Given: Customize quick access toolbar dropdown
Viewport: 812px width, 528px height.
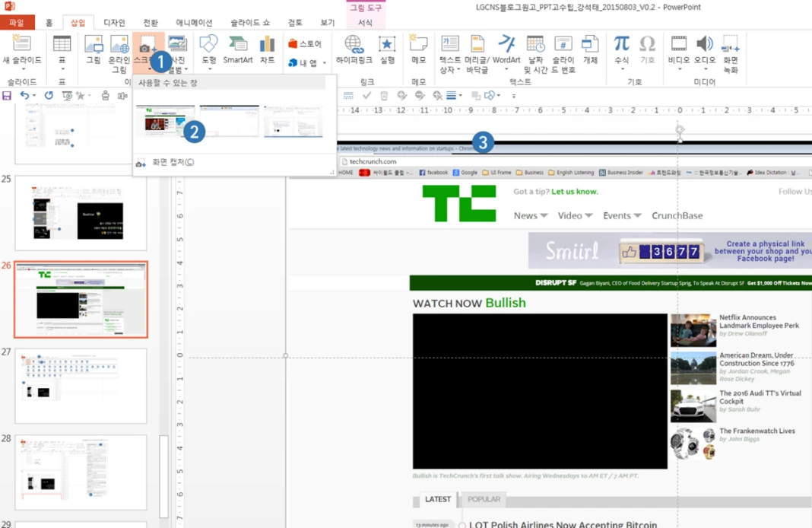Looking at the screenshot, I should (x=514, y=96).
